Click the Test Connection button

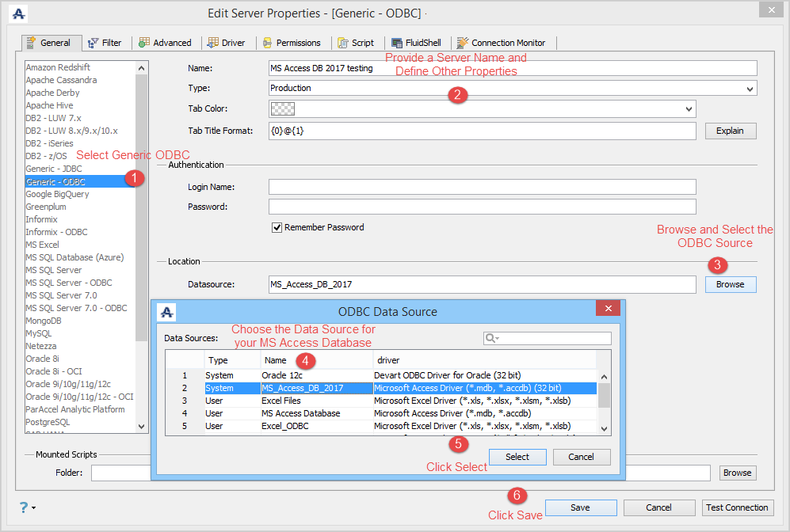(737, 507)
